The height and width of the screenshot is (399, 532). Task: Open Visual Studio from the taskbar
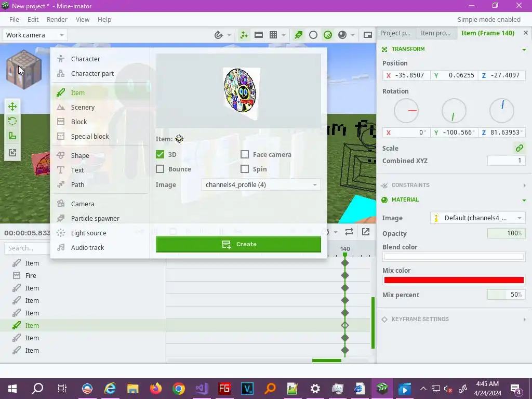pyautogui.click(x=202, y=389)
